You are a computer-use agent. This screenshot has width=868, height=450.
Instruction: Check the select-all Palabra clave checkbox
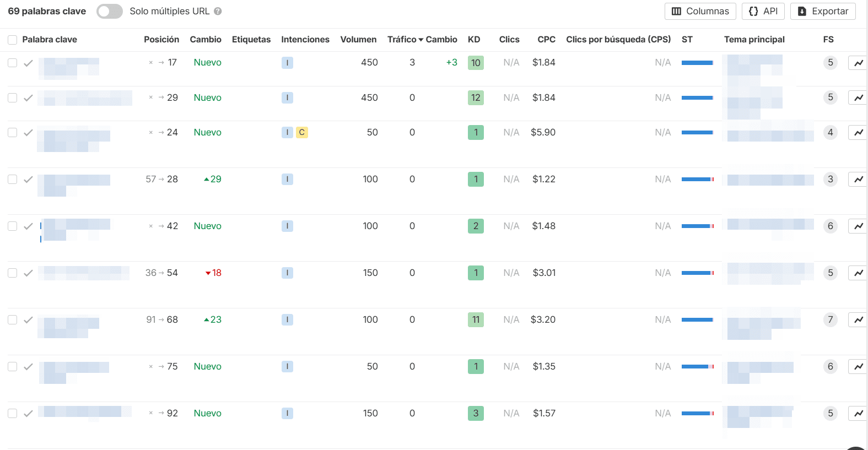tap(12, 40)
